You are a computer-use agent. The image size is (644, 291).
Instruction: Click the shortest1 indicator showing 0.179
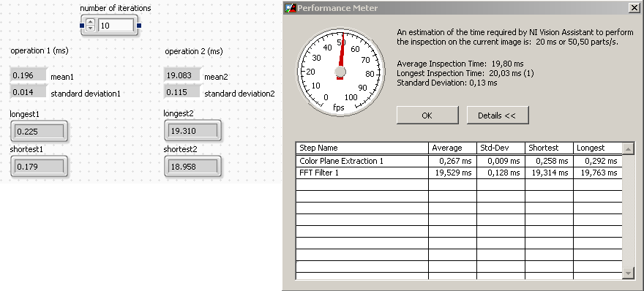39,167
